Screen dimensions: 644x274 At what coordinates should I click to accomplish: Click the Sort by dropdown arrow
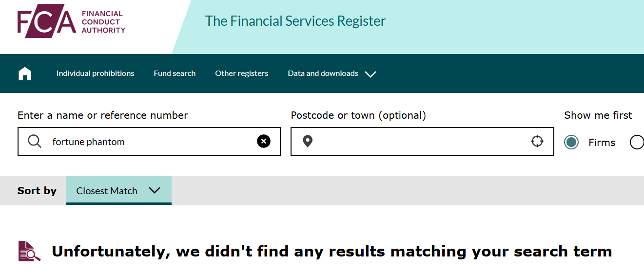click(155, 190)
